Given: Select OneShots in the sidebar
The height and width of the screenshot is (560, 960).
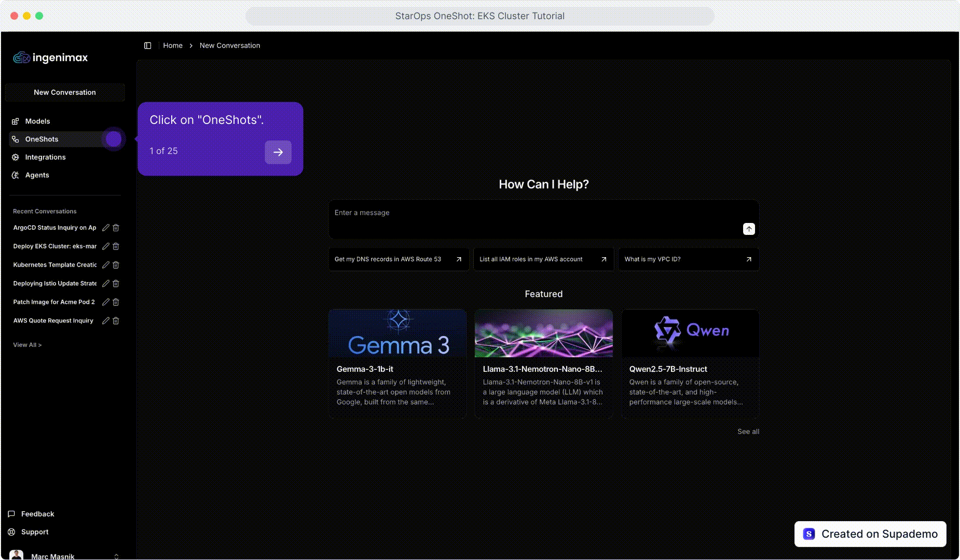Looking at the screenshot, I should (42, 139).
